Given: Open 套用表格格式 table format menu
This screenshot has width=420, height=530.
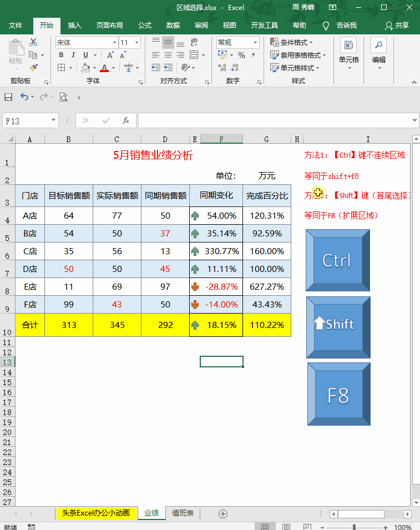Looking at the screenshot, I should tap(298, 55).
